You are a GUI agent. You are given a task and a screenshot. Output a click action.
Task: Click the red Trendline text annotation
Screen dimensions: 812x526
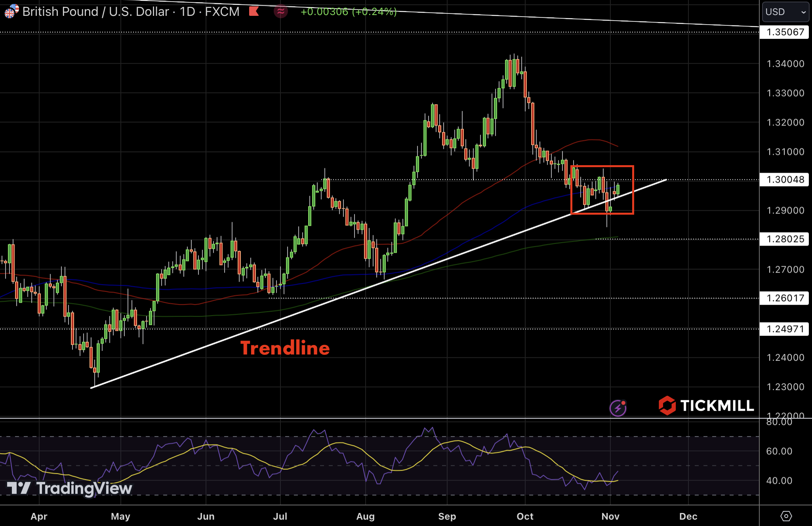(285, 348)
